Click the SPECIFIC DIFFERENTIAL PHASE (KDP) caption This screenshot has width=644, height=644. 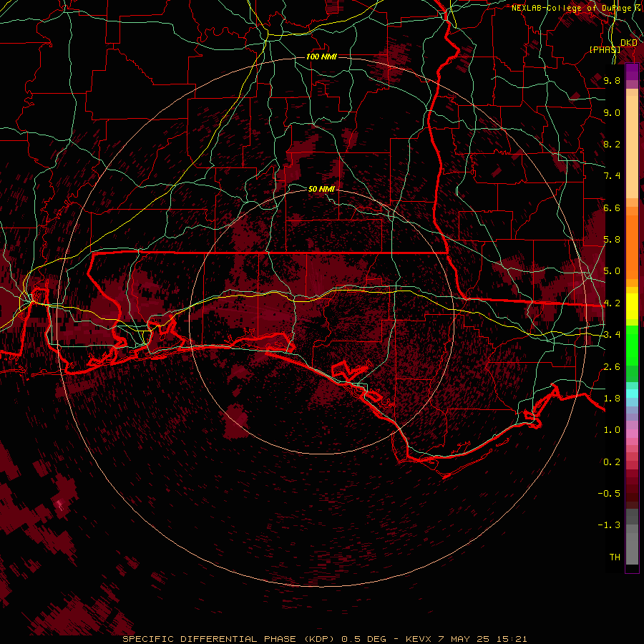coord(229,639)
